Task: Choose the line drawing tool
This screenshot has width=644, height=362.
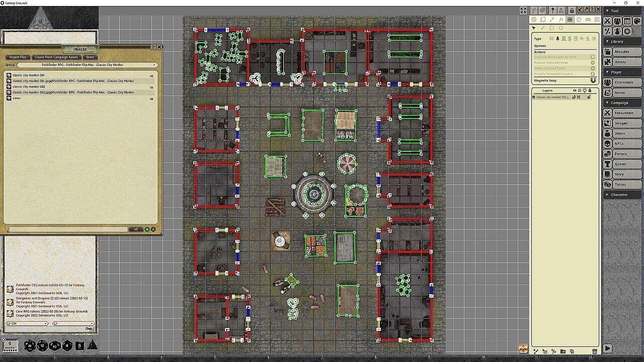Action: tap(543, 28)
